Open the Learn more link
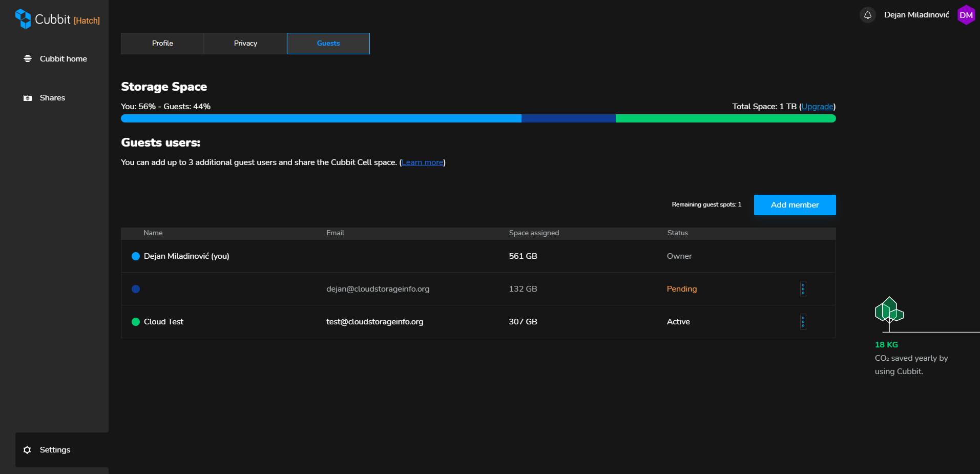Viewport: 980px width, 474px height. pos(422,162)
